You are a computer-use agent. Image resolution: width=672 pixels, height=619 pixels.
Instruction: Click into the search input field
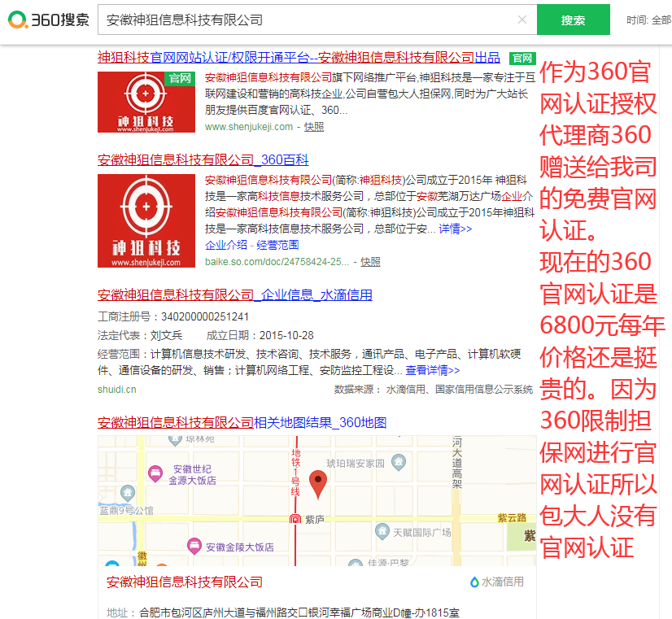309,20
